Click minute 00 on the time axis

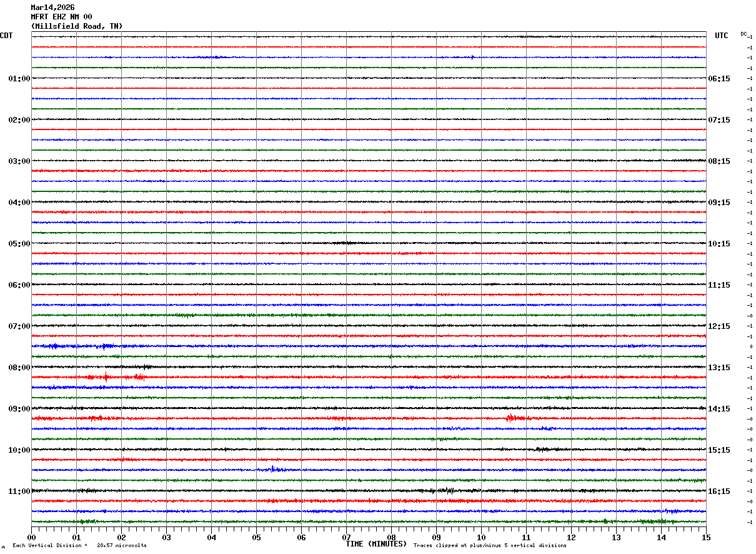[x=31, y=537]
